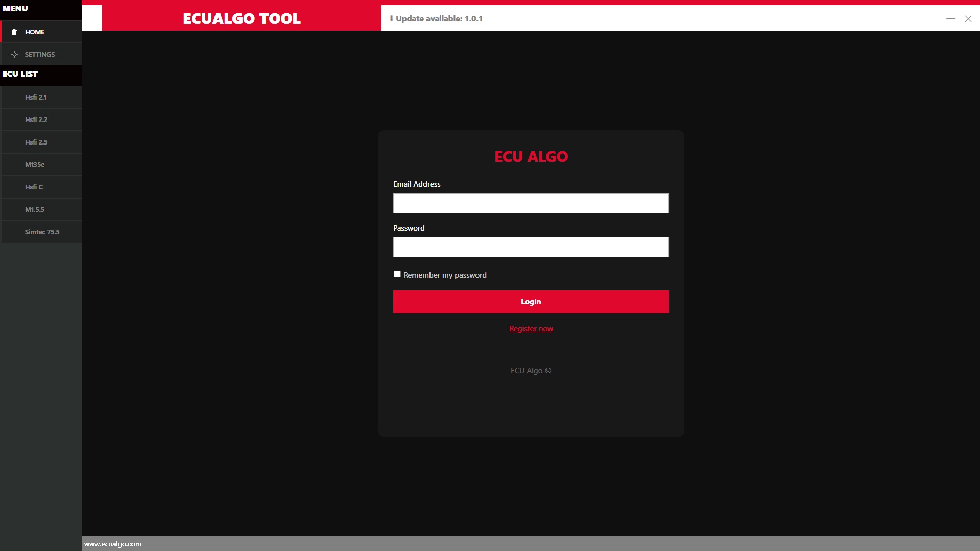Select Hsfi 2.2 from ECU list
Image resolution: width=980 pixels, height=551 pixels.
click(41, 119)
